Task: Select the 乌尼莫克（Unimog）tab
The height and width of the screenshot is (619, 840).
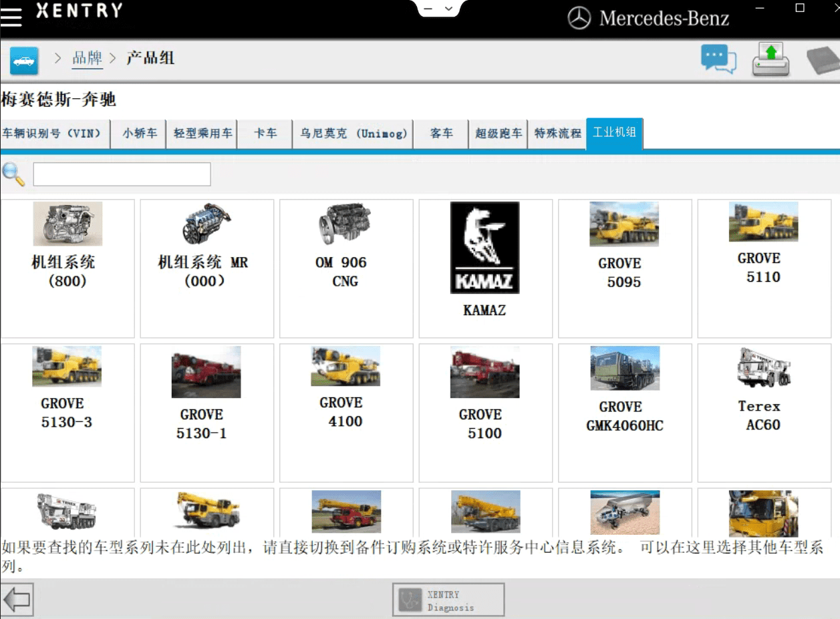Action: [354, 134]
